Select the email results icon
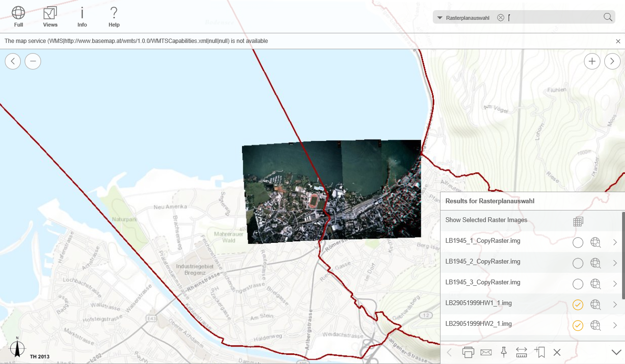 tap(485, 352)
